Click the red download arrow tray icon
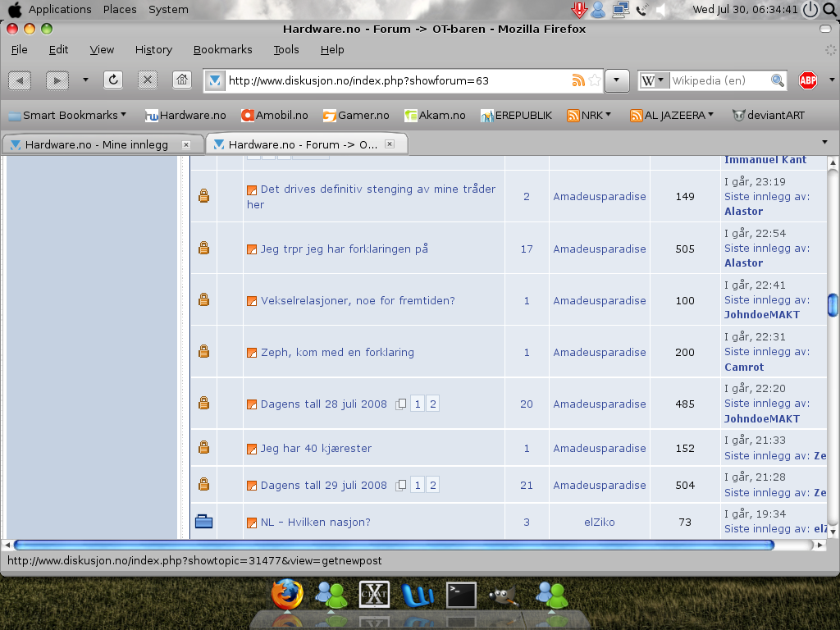The image size is (840, 630). coord(579,10)
